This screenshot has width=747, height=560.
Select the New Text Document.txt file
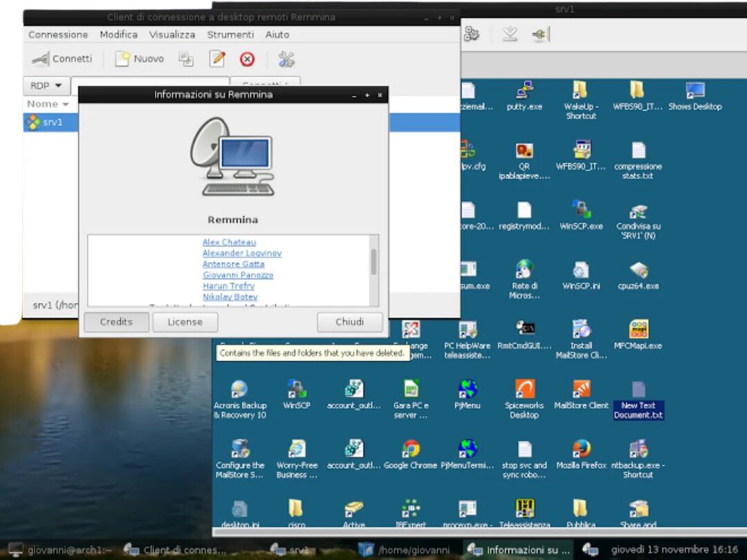point(638,400)
